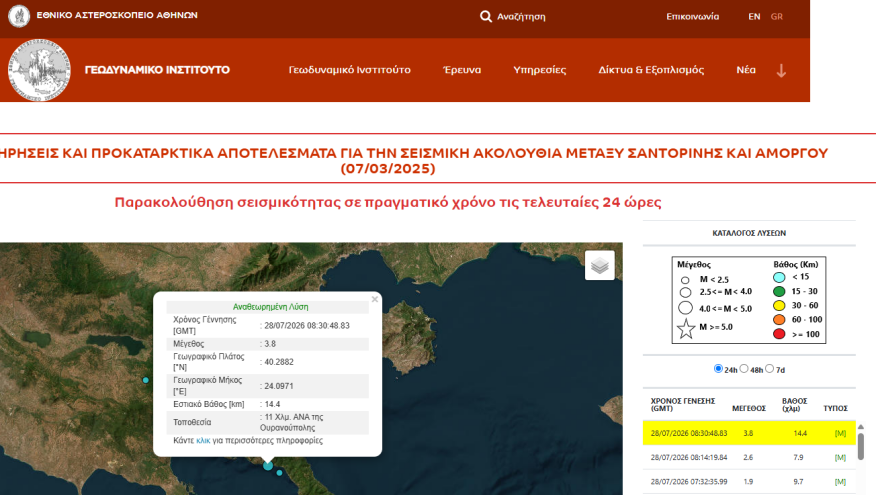Click the catalog scrollbar up arrow
880x495 pixels.
click(x=860, y=427)
